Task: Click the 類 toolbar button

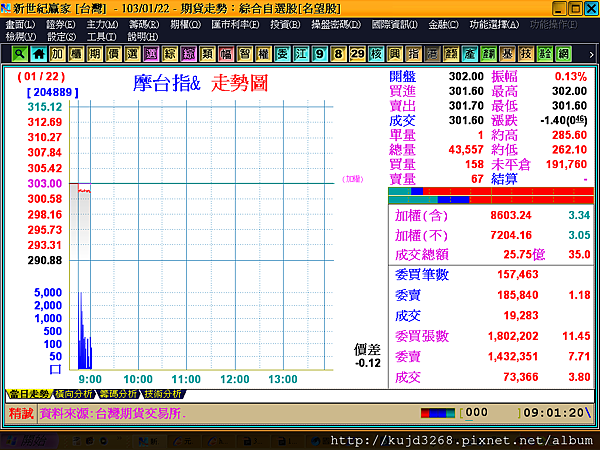Action: tap(207, 54)
